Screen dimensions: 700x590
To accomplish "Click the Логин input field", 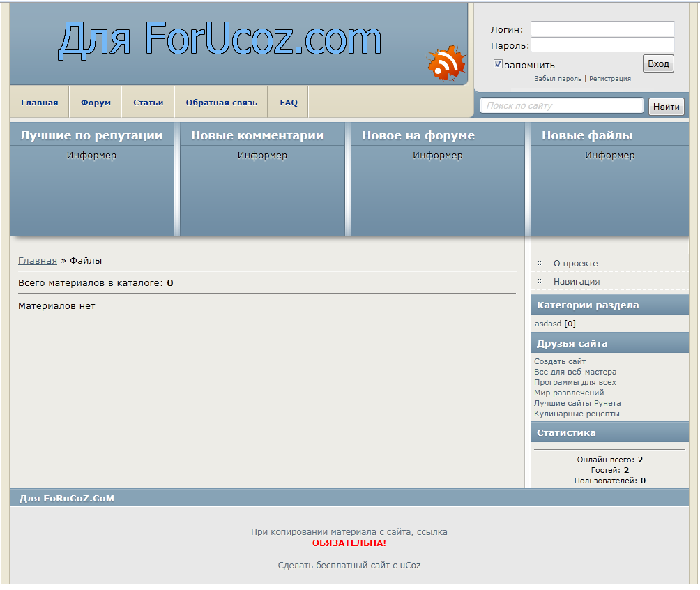I will [602, 29].
